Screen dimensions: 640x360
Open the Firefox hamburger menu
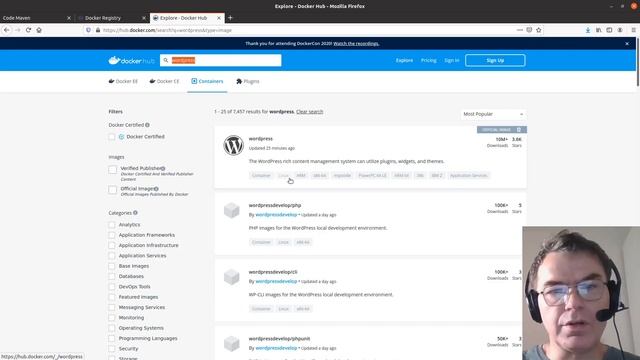[633, 30]
